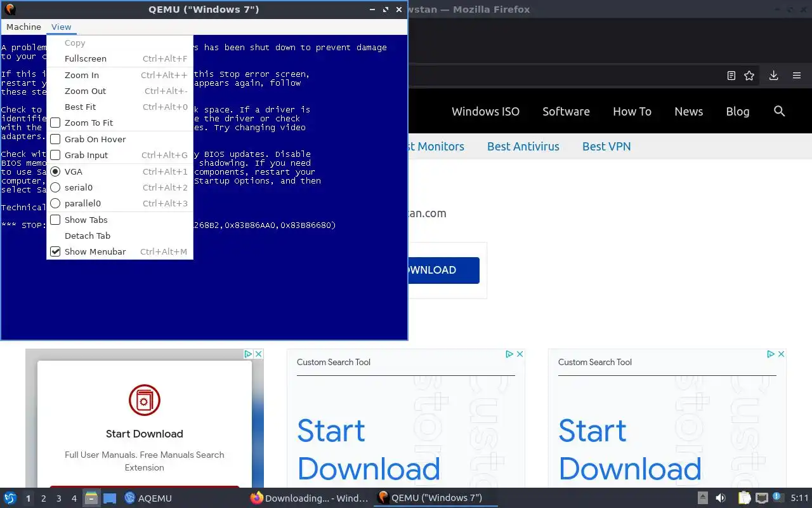
Task: Switch to parallel0 console radio option
Action: click(x=55, y=203)
